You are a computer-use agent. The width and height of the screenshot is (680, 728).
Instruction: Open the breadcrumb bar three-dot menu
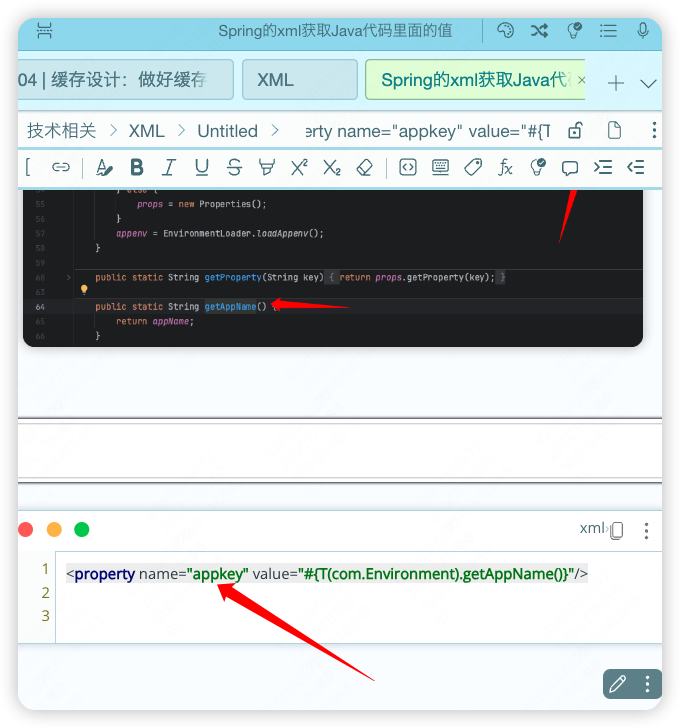click(x=654, y=130)
